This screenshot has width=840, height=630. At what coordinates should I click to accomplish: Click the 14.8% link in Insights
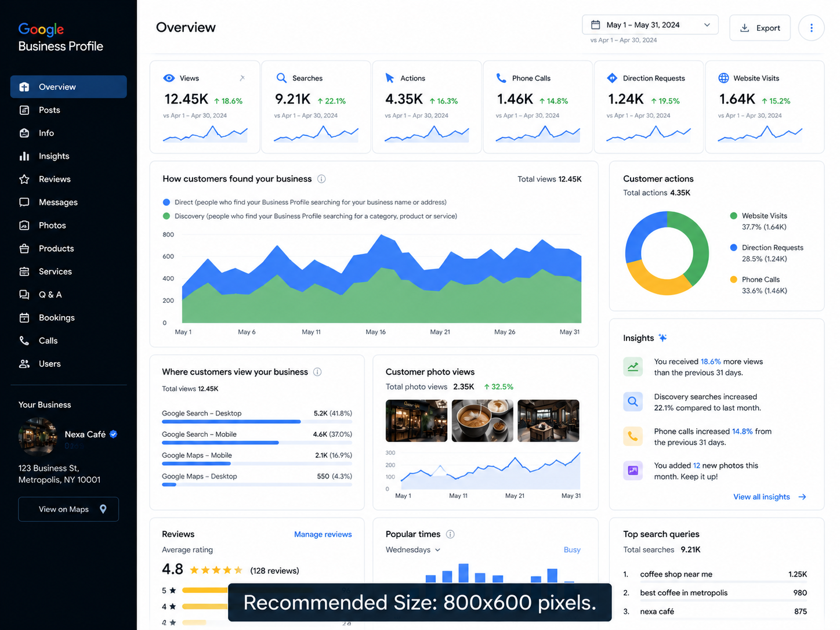point(742,432)
